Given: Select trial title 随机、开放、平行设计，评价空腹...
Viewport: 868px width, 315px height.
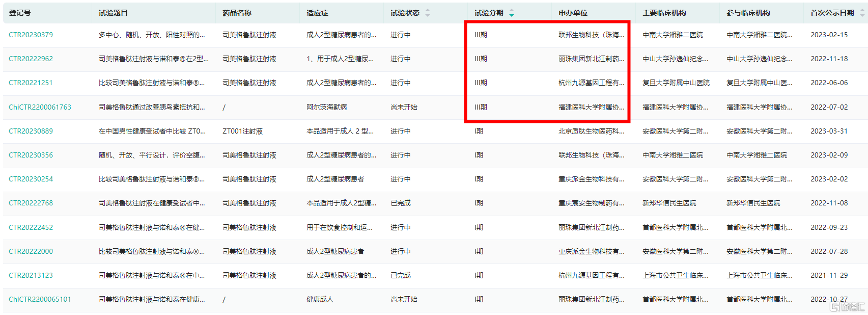Looking at the screenshot, I should pyautogui.click(x=152, y=155).
